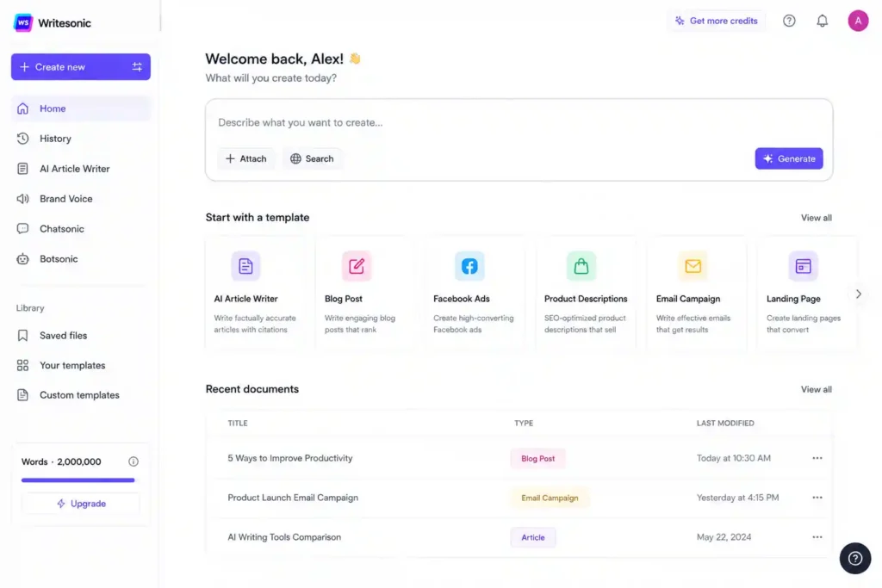This screenshot has width=882, height=588.
Task: Click the Article type tag
Action: pos(532,537)
